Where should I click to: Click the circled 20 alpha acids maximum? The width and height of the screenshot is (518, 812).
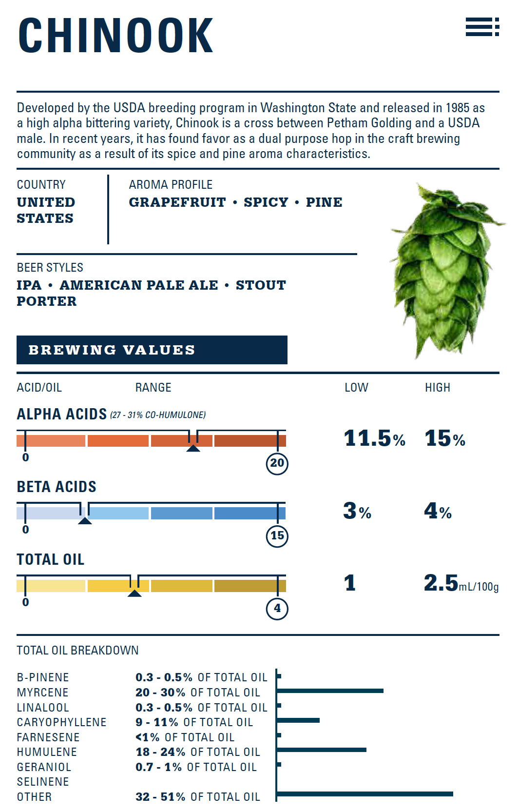click(x=277, y=463)
